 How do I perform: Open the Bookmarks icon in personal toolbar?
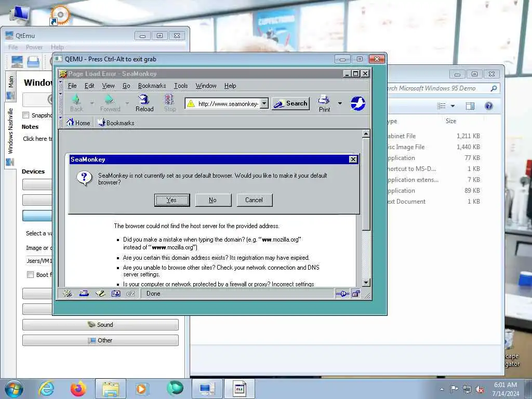tap(101, 123)
